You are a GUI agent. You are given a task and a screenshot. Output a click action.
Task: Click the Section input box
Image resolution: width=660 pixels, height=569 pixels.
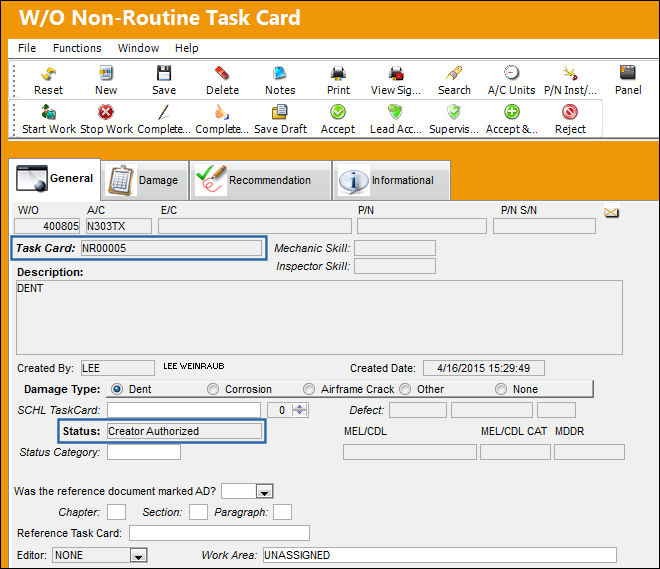pyautogui.click(x=198, y=513)
